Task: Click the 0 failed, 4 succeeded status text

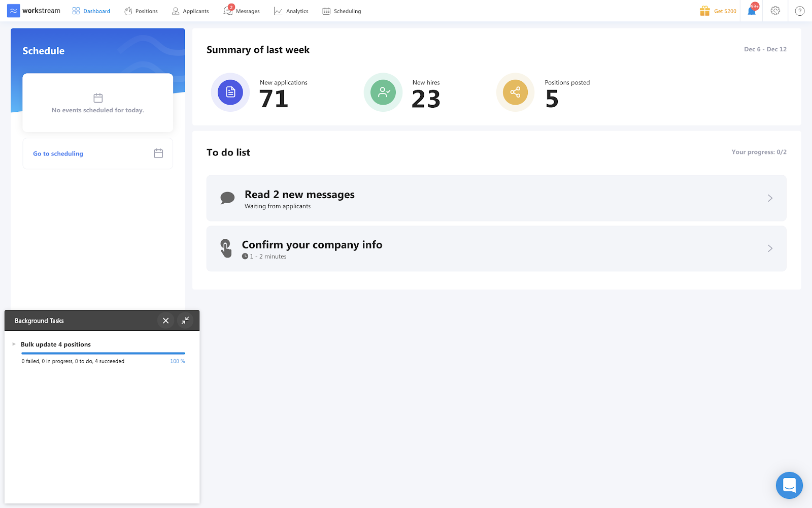Action: [x=73, y=361]
